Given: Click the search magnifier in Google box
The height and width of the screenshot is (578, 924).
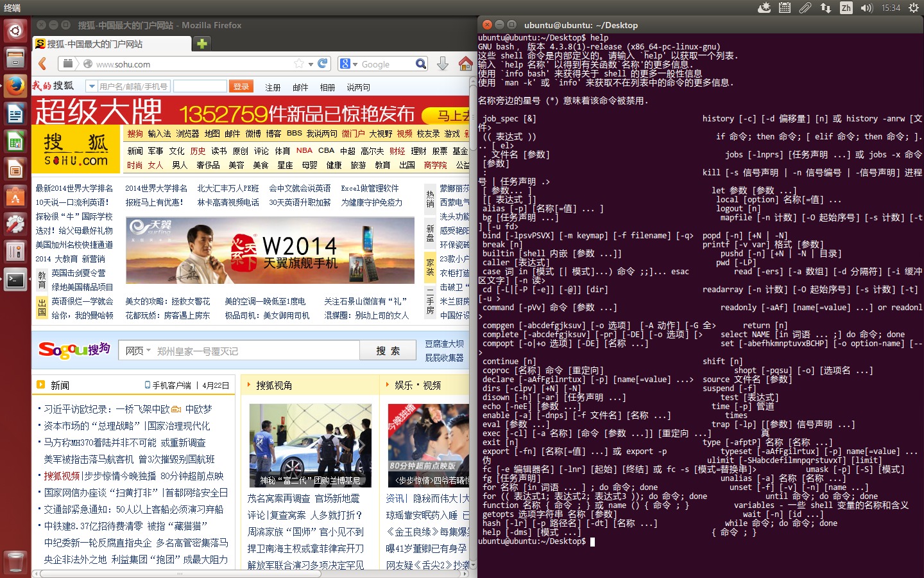Looking at the screenshot, I should (420, 64).
